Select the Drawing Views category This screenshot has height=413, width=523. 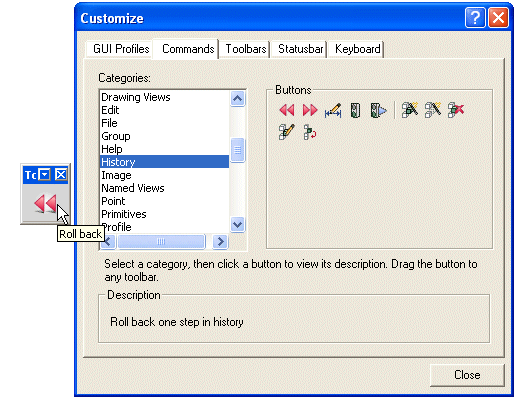[135, 97]
